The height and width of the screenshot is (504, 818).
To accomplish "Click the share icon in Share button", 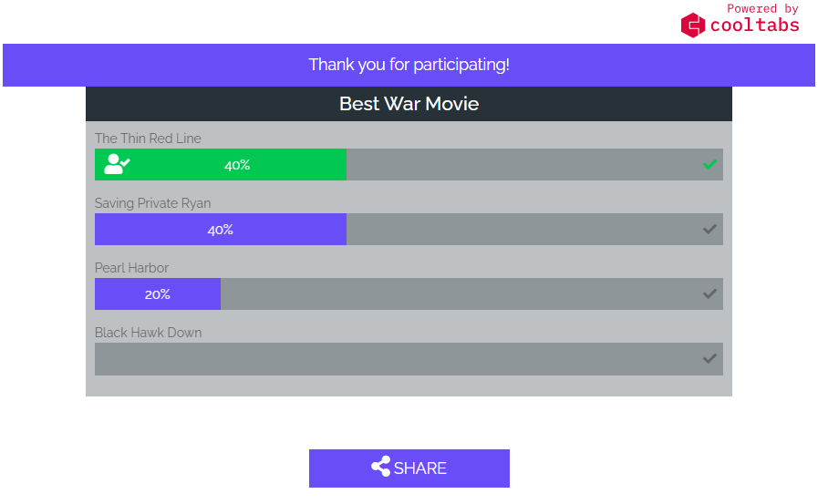I will (380, 468).
